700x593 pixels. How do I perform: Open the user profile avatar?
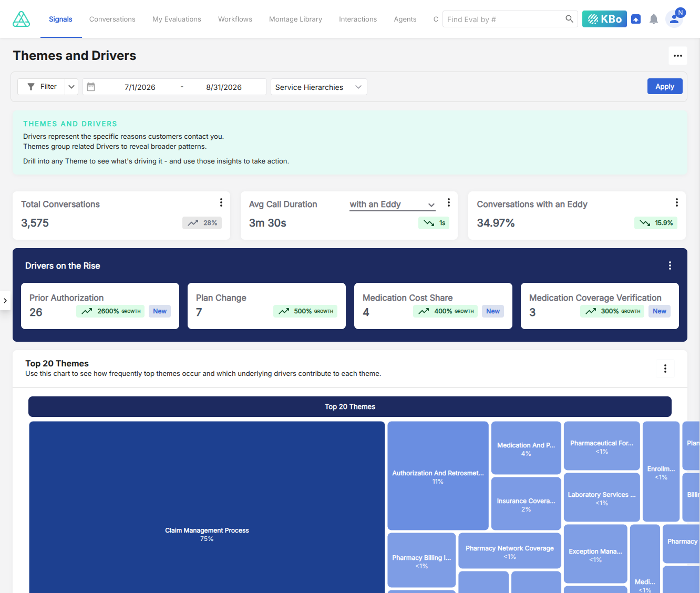coord(674,19)
